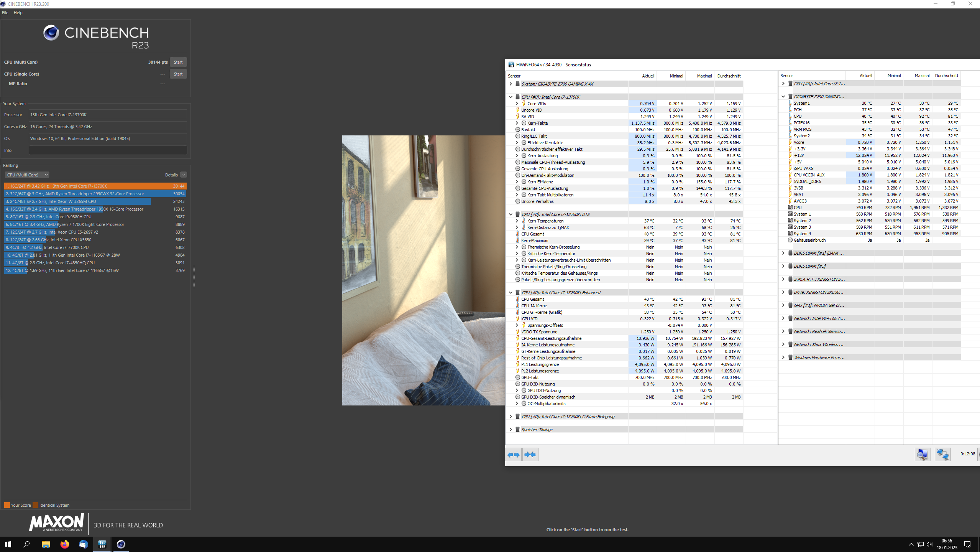Expand the GPU [#1] NVIDIA GeForce group
Viewport: 980px width, 552px height.
[x=783, y=305]
